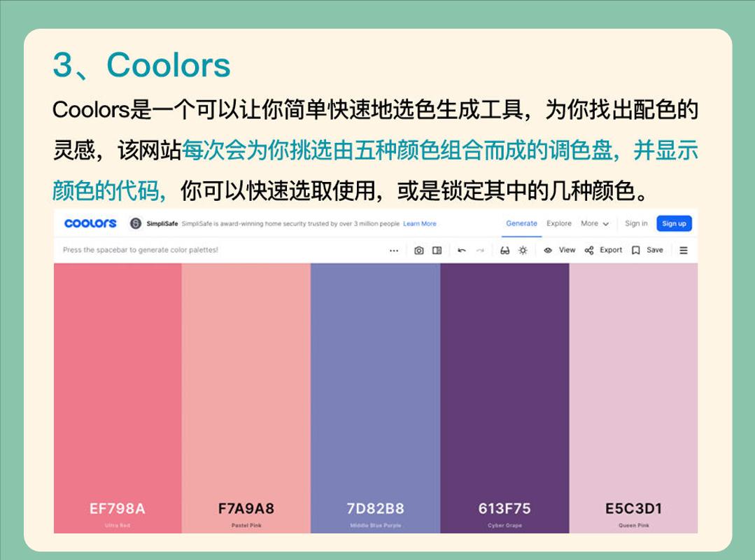Click the Ultra Red color name
The height and width of the screenshot is (560, 755).
coord(117,525)
